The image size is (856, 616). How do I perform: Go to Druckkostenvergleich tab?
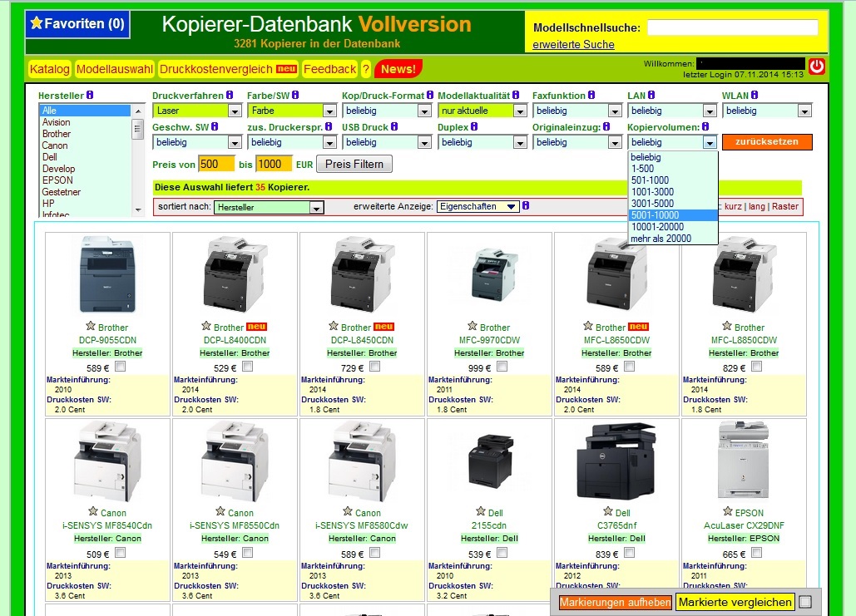click(228, 69)
